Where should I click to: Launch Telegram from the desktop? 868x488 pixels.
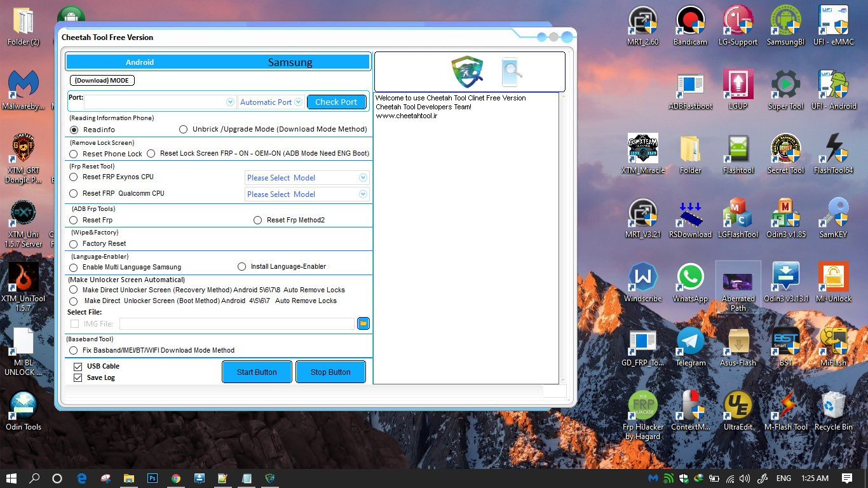coord(690,347)
